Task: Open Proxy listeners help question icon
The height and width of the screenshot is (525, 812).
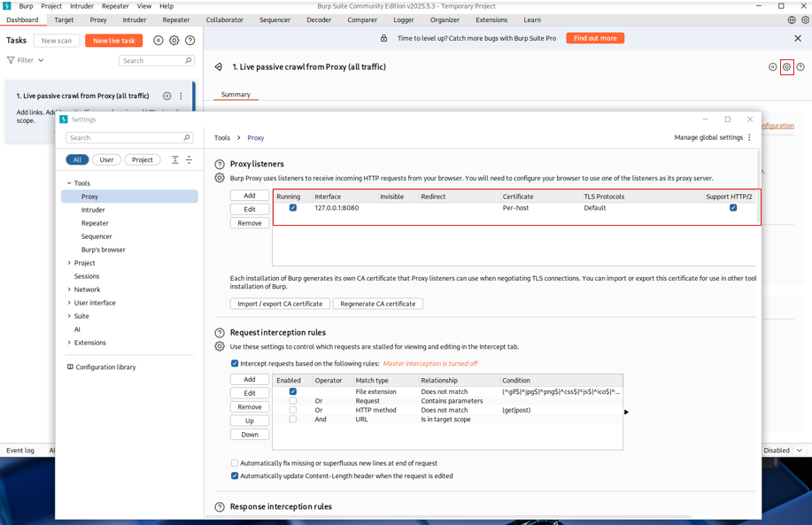Action: click(x=220, y=164)
